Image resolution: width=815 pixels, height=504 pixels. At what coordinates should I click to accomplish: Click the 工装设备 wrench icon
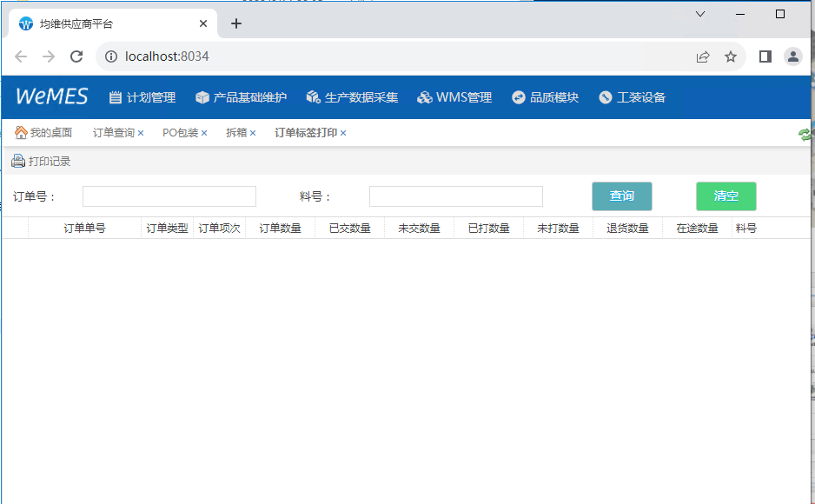(x=606, y=97)
